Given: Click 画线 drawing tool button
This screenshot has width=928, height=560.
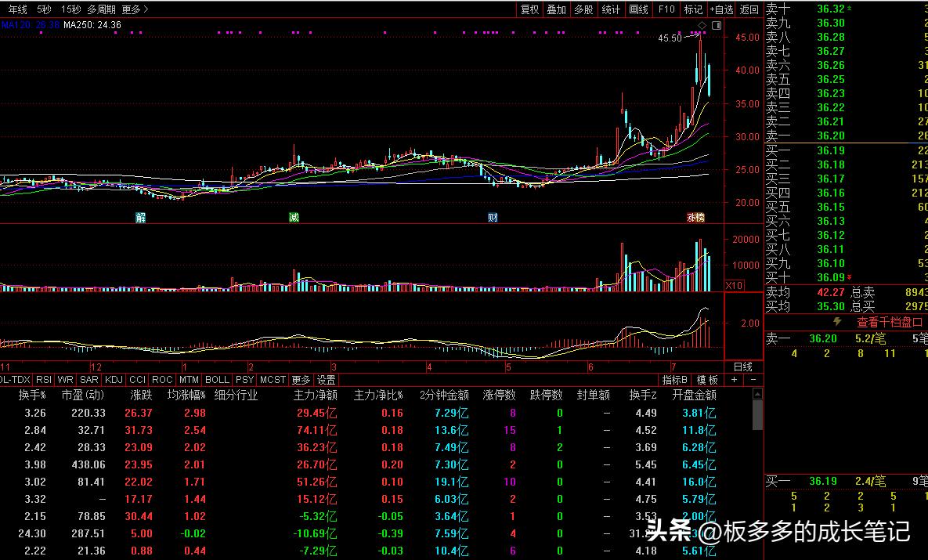Looking at the screenshot, I should tap(638, 9).
